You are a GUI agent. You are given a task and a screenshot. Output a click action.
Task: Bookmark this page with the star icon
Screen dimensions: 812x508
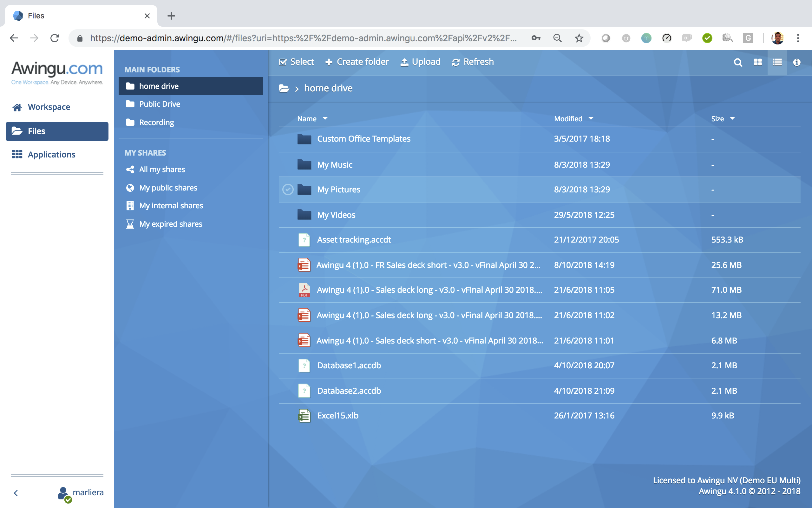tap(579, 38)
